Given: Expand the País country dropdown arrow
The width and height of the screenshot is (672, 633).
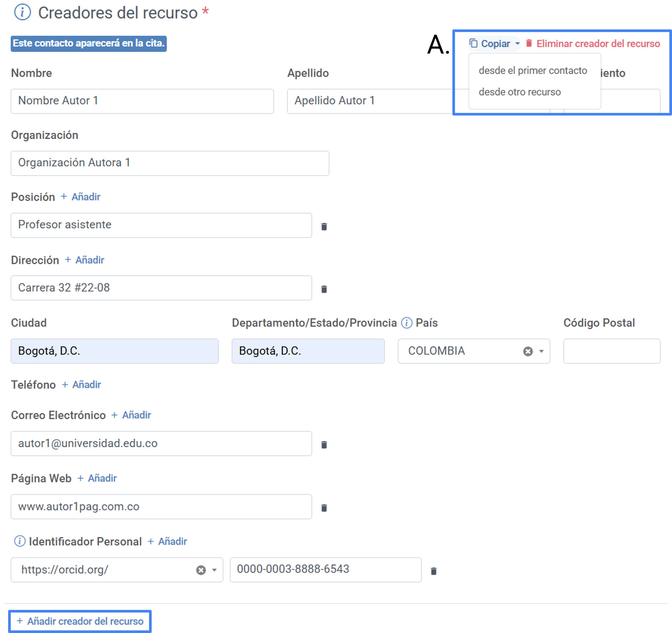Looking at the screenshot, I should (541, 351).
